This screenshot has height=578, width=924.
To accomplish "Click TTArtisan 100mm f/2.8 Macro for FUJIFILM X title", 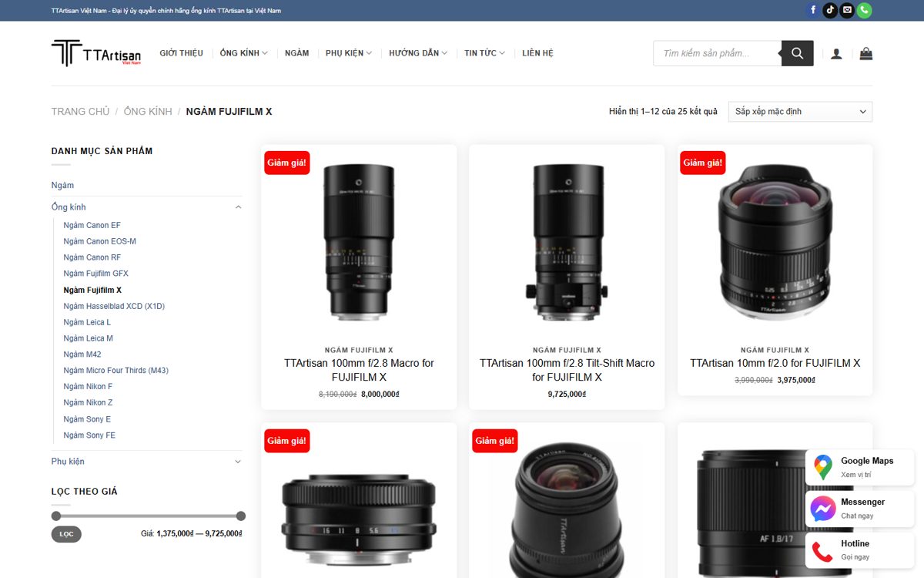I will click(x=359, y=371).
